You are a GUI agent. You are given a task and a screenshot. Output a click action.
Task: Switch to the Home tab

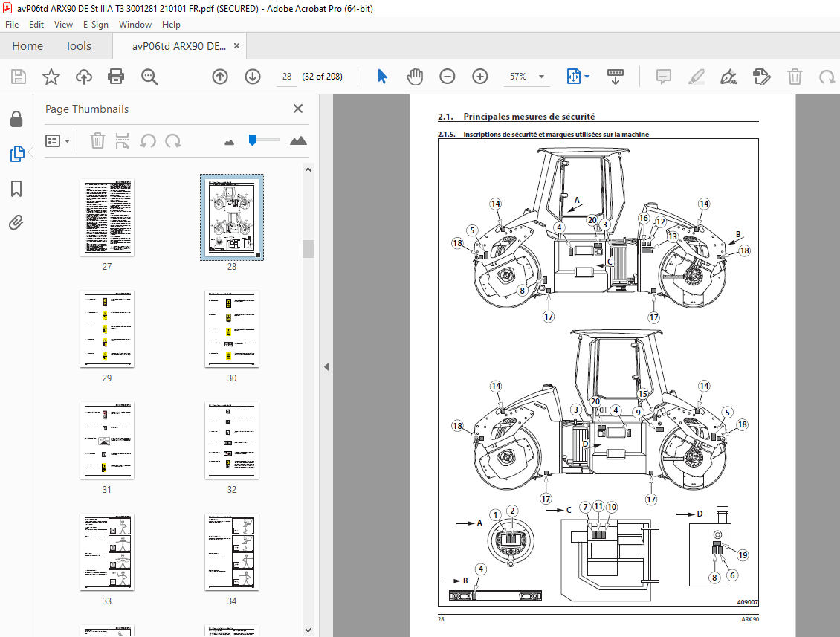(28, 46)
